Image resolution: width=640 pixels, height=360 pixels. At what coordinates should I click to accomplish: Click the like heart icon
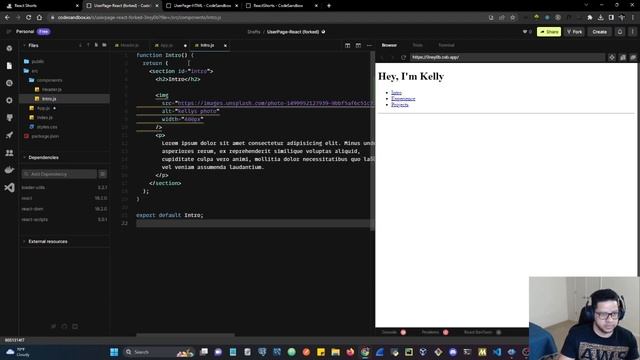click(x=525, y=32)
